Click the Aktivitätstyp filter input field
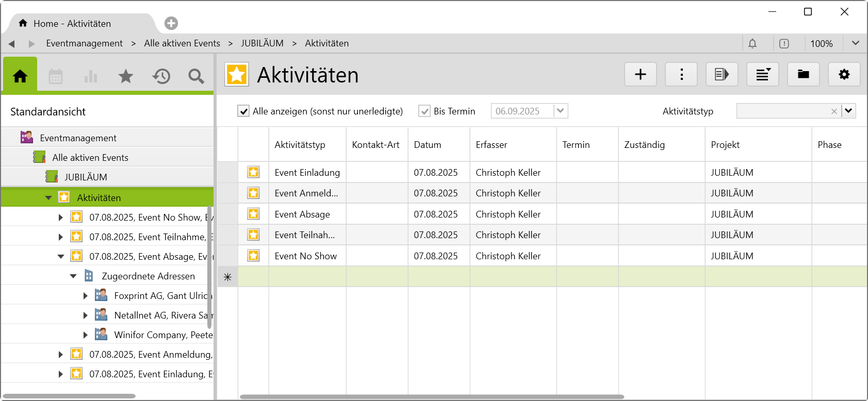868x401 pixels. point(782,111)
